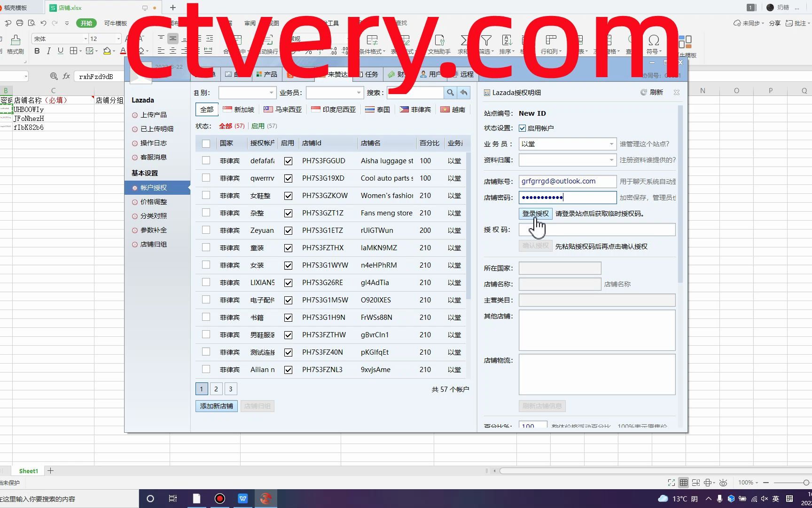Click the Filter funnel icon in WPS ribbon
The height and width of the screenshot is (508, 812).
click(486, 40)
